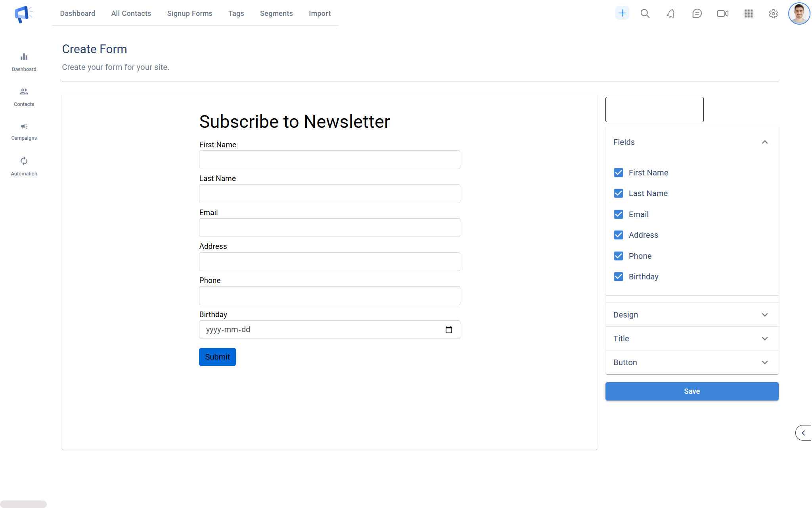
Task: Open the apps grid icon
Action: (748, 13)
